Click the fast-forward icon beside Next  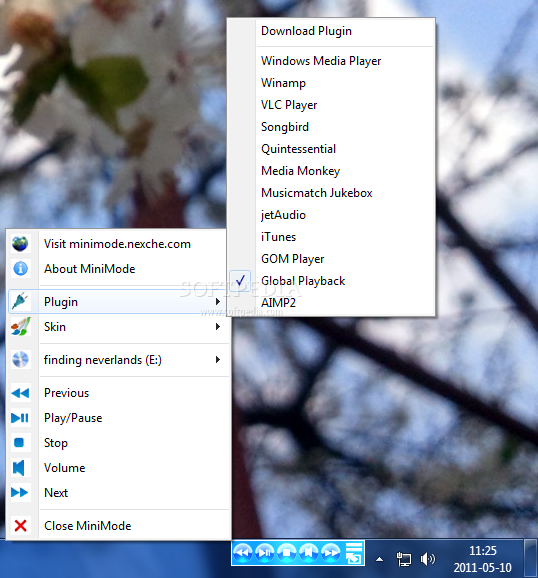pos(20,492)
